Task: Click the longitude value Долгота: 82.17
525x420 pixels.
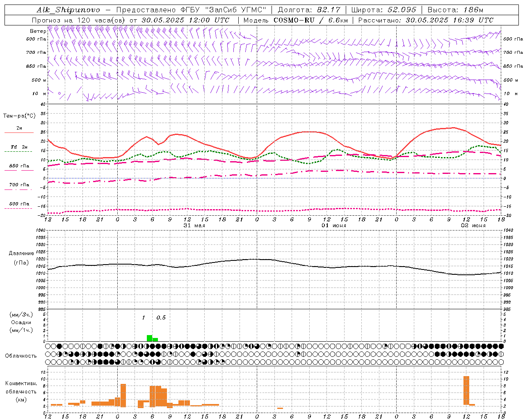Action: [x=309, y=10]
